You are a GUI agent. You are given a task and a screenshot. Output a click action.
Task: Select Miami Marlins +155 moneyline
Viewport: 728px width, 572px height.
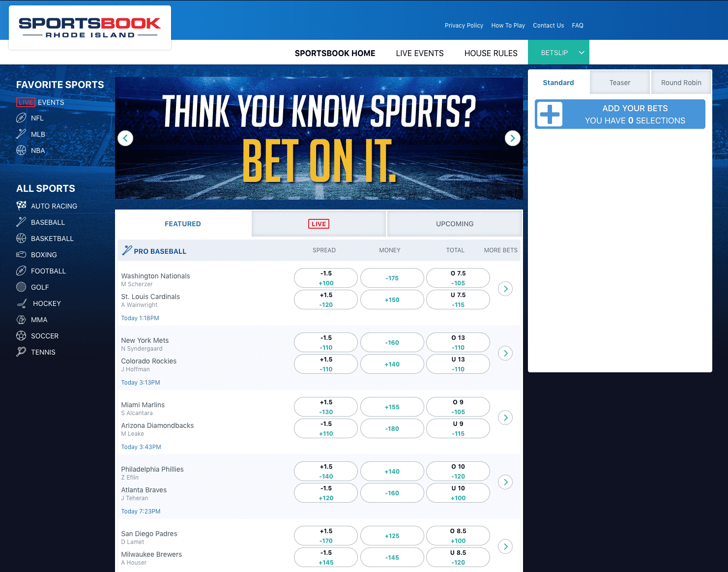click(x=392, y=407)
